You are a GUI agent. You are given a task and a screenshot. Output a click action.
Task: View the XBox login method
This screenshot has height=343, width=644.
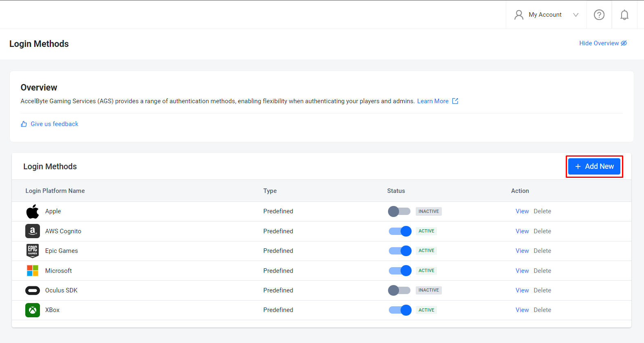pos(522,310)
